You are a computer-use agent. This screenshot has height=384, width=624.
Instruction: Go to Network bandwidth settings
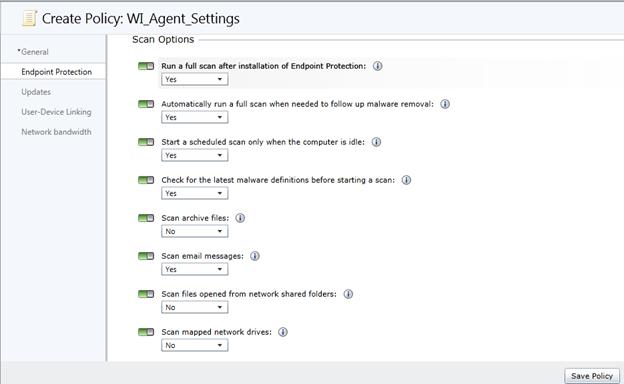click(56, 132)
